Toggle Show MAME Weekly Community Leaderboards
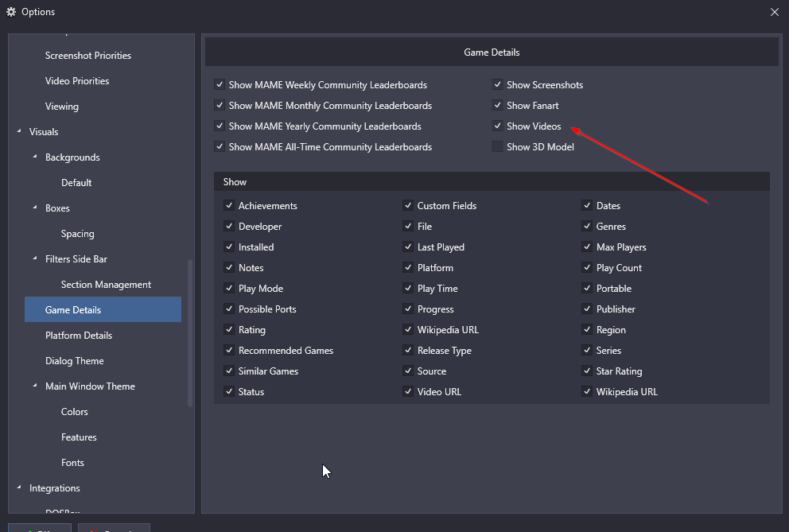Image resolution: width=789 pixels, height=532 pixels. click(x=220, y=85)
